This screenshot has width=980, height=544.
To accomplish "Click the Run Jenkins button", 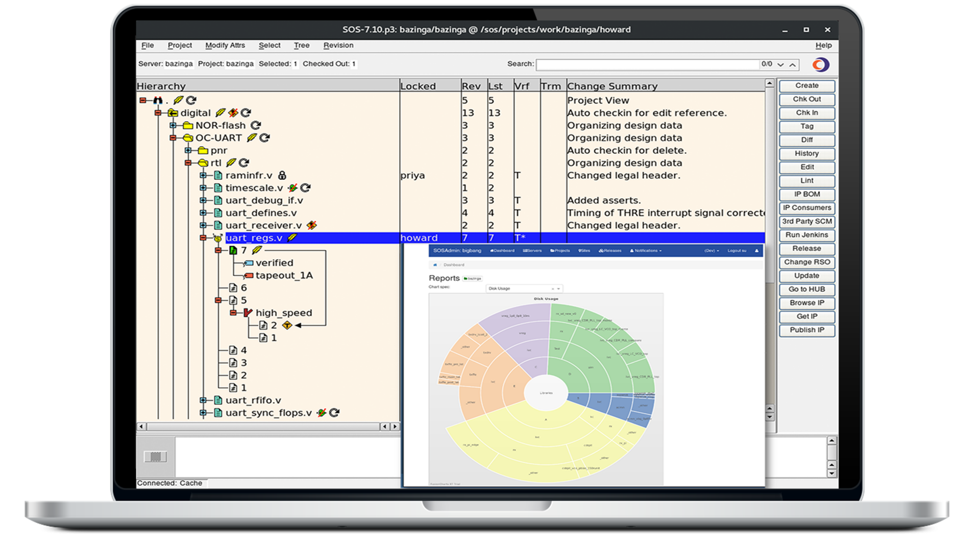I will [x=806, y=235].
